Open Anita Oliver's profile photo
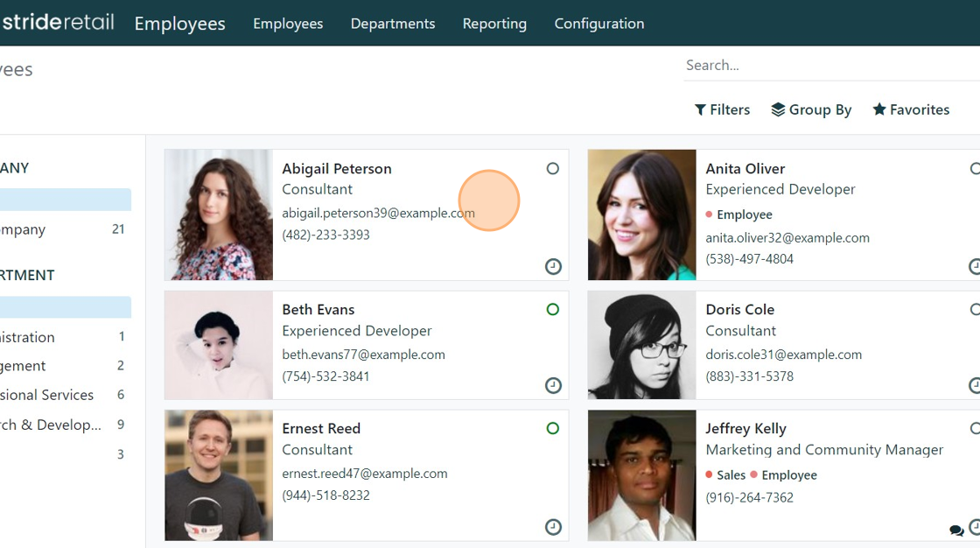980x548 pixels. click(641, 214)
